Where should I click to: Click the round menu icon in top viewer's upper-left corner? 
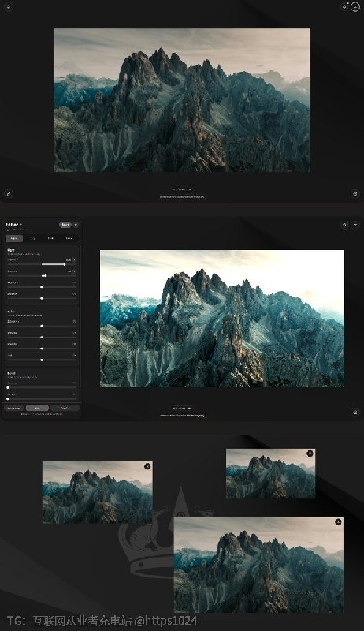tap(9, 7)
